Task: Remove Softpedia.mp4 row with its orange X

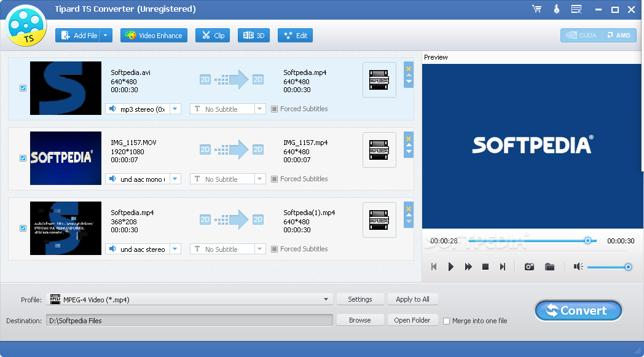Action: click(409, 209)
